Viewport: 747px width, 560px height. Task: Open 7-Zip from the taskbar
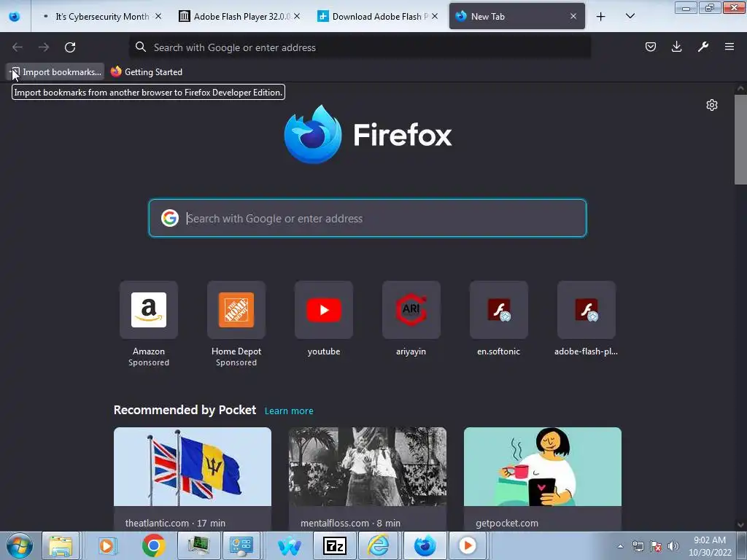click(x=334, y=545)
